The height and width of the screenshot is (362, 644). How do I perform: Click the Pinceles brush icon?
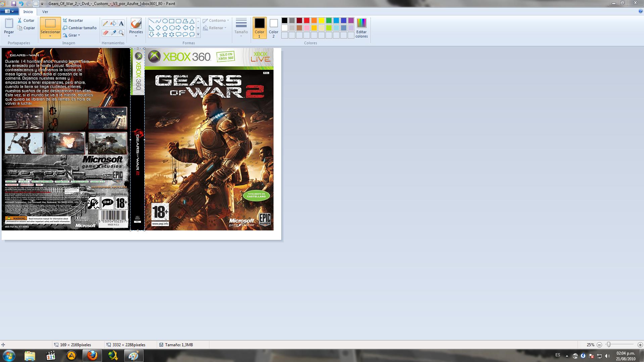pos(136,23)
